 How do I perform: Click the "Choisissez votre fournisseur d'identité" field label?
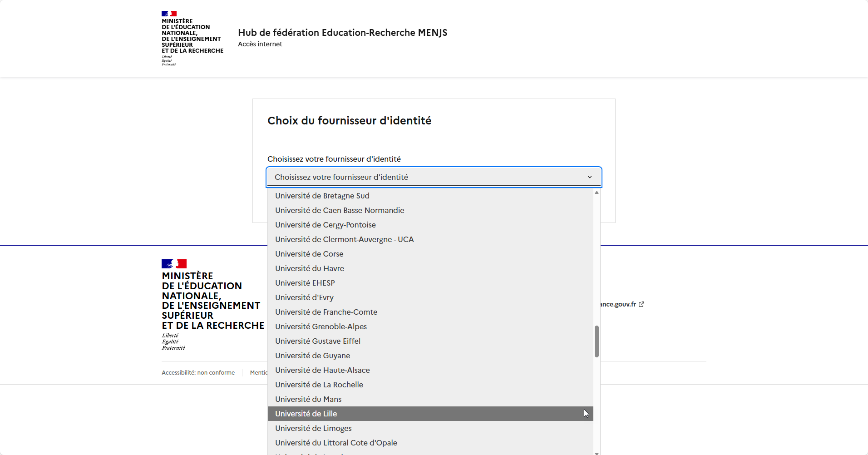[334, 159]
